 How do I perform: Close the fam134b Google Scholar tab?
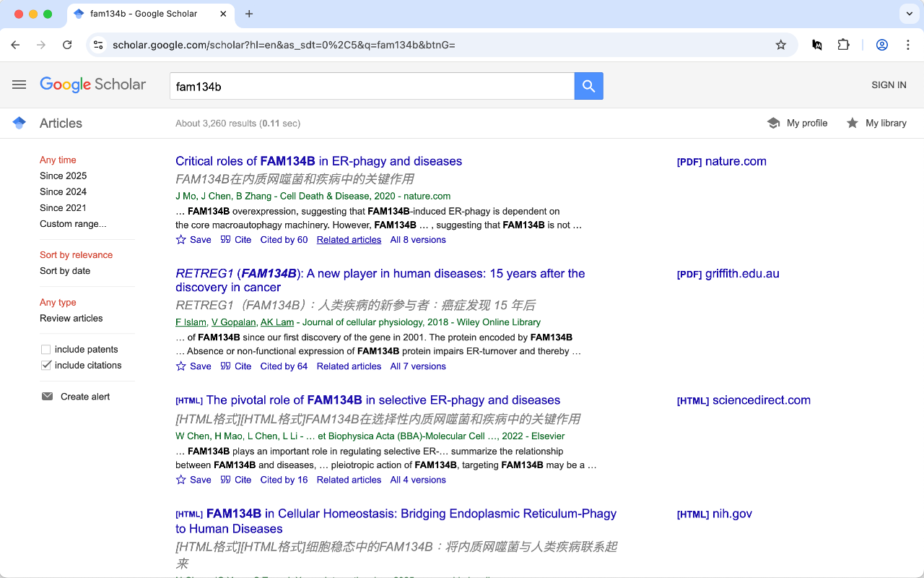click(224, 14)
